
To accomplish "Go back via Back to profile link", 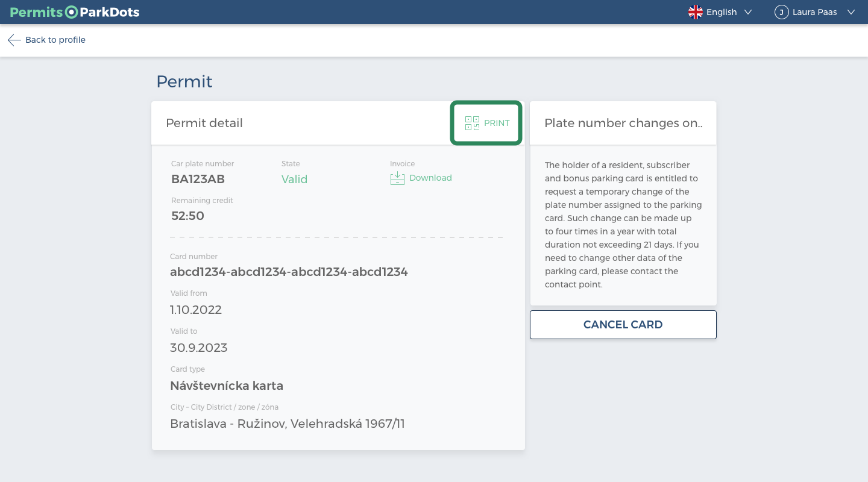I will (x=55, y=40).
